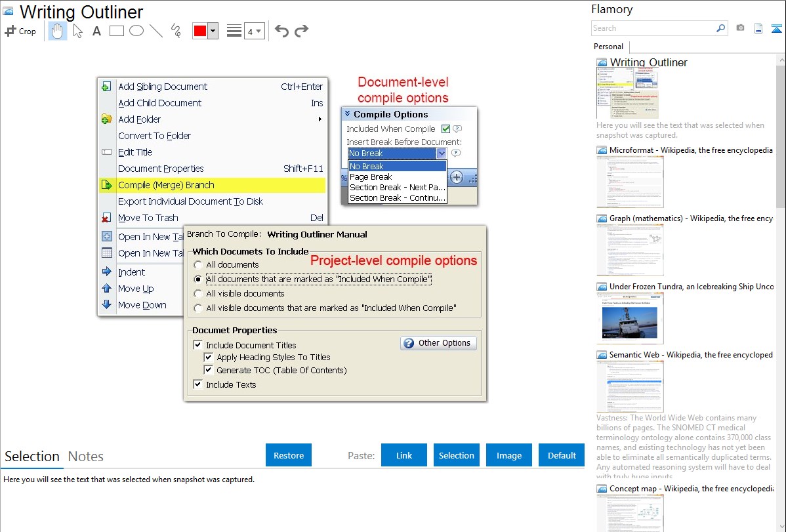Switch to the Notes tab

86,457
